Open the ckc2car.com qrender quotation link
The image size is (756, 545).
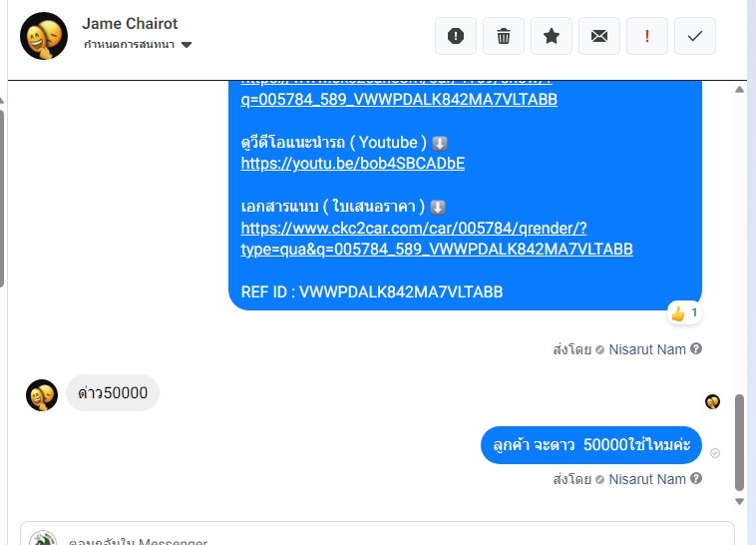coord(436,239)
